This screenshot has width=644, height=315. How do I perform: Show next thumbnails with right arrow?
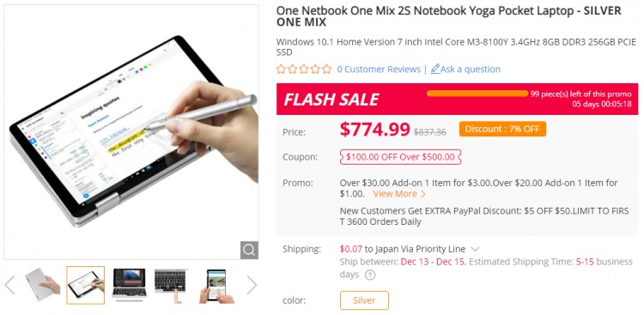point(252,285)
